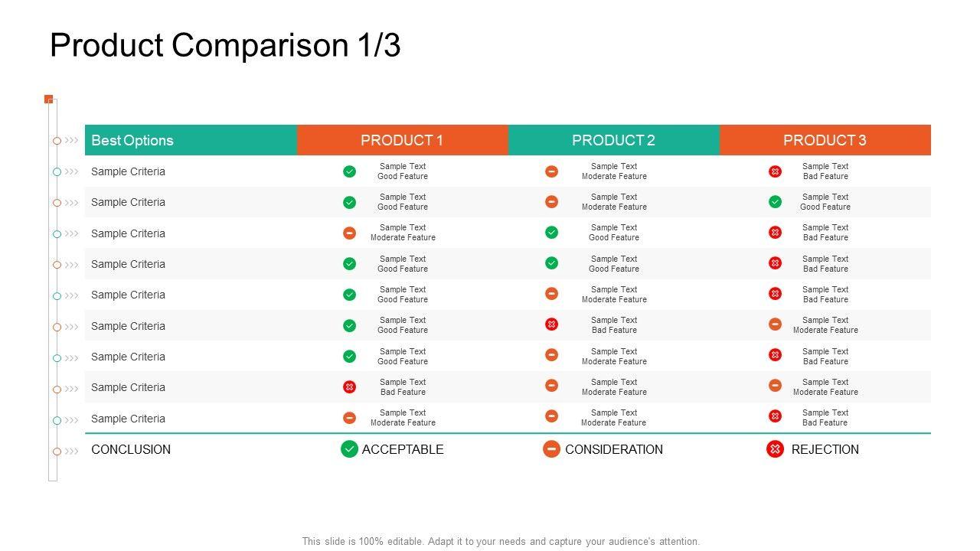Select the red X icon in Product 2 column

[551, 324]
